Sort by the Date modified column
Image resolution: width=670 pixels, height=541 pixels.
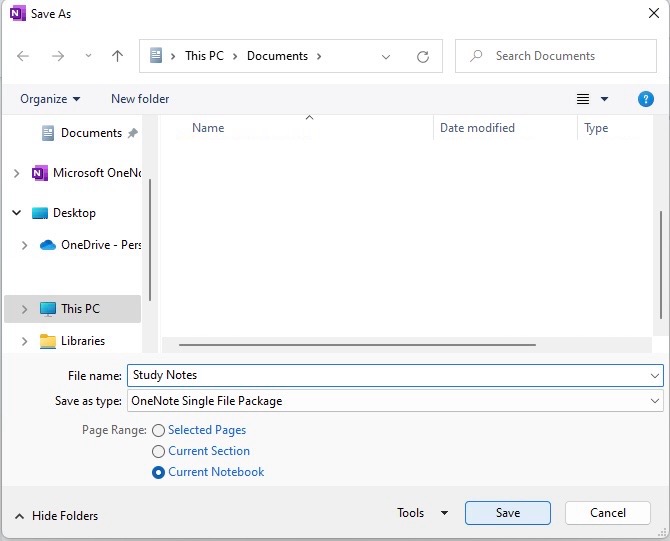[477, 128]
